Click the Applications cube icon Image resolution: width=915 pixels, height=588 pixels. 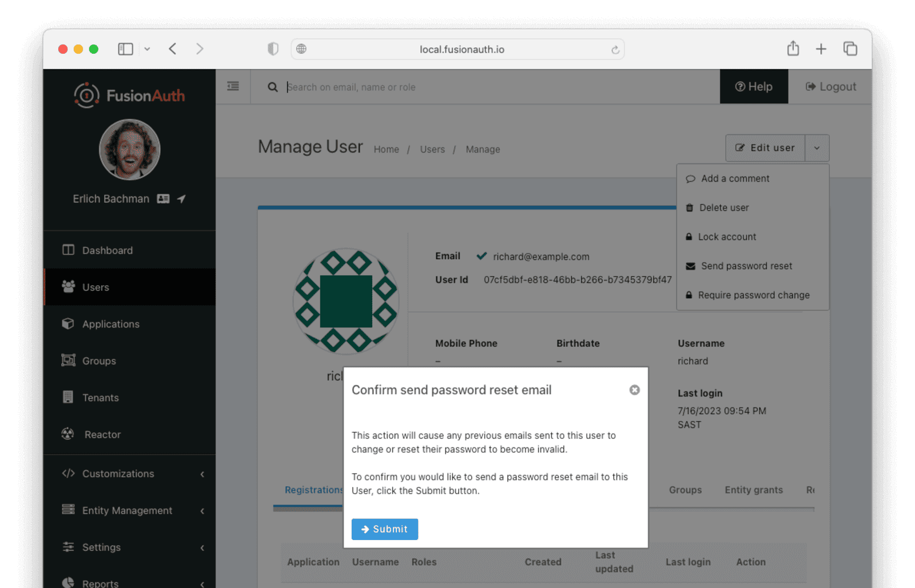68,323
